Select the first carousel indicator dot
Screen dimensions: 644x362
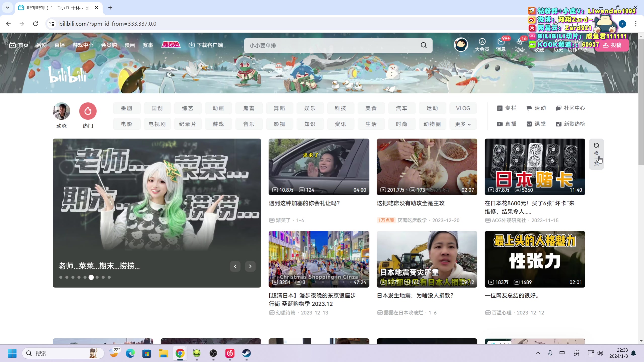pyautogui.click(x=61, y=277)
